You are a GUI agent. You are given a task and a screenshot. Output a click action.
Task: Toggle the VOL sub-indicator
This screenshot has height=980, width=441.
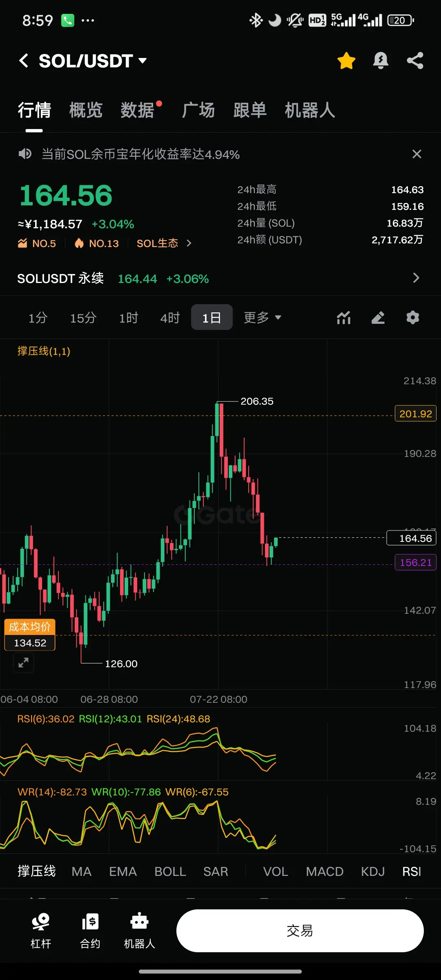276,871
